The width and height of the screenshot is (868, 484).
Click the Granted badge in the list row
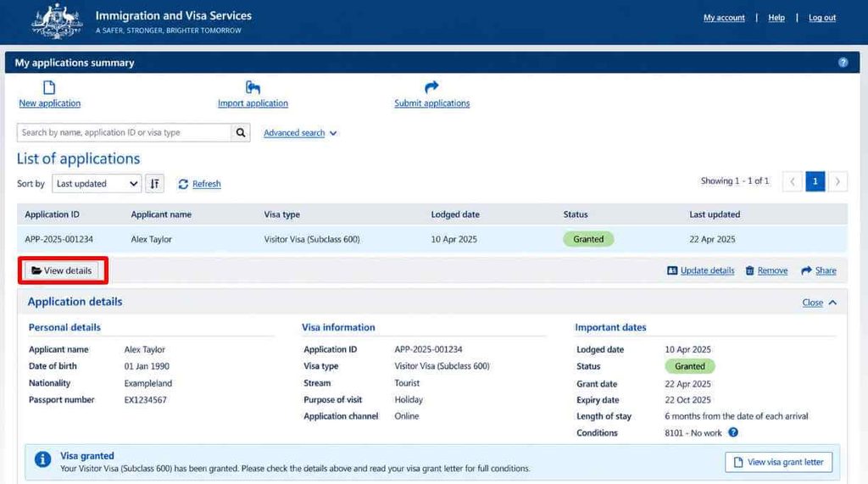[x=588, y=239]
